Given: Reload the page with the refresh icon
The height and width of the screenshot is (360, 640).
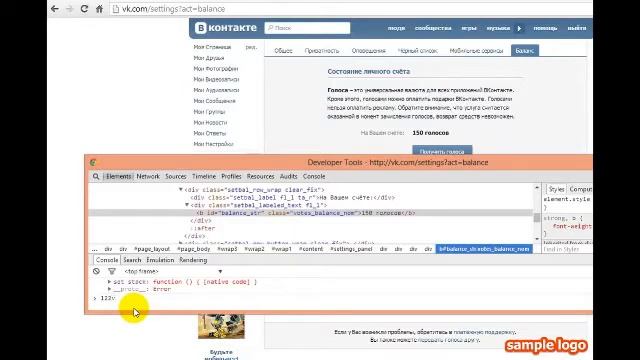Looking at the screenshot, I should [84, 9].
